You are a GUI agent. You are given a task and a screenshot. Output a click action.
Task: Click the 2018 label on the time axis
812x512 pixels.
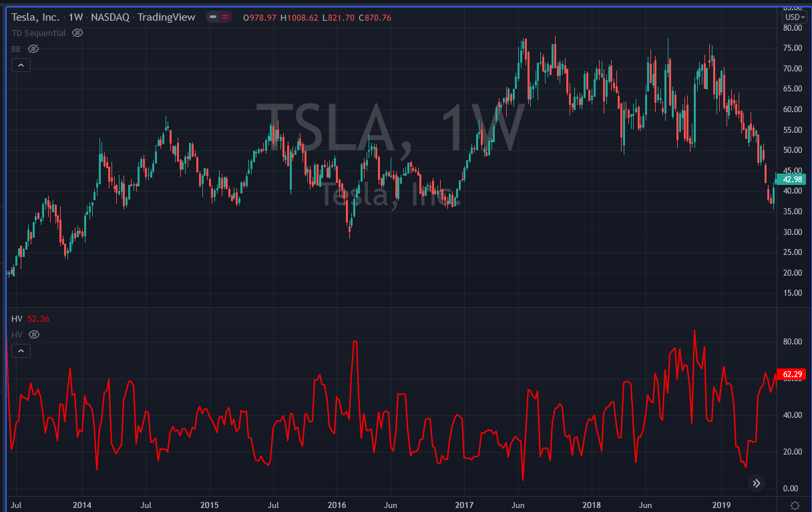590,505
